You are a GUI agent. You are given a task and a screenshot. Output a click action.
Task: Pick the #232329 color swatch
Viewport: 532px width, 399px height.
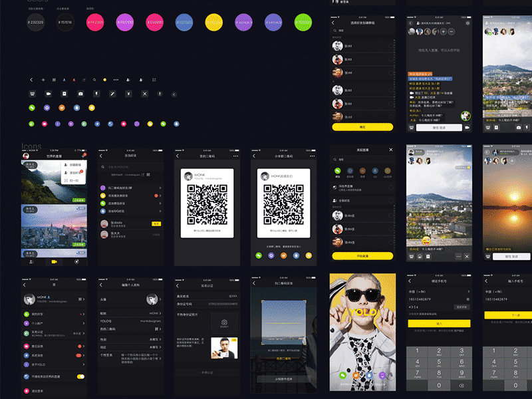[36, 23]
